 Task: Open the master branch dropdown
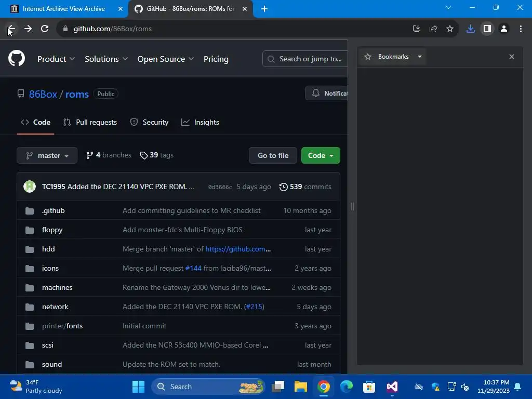pyautogui.click(x=47, y=155)
